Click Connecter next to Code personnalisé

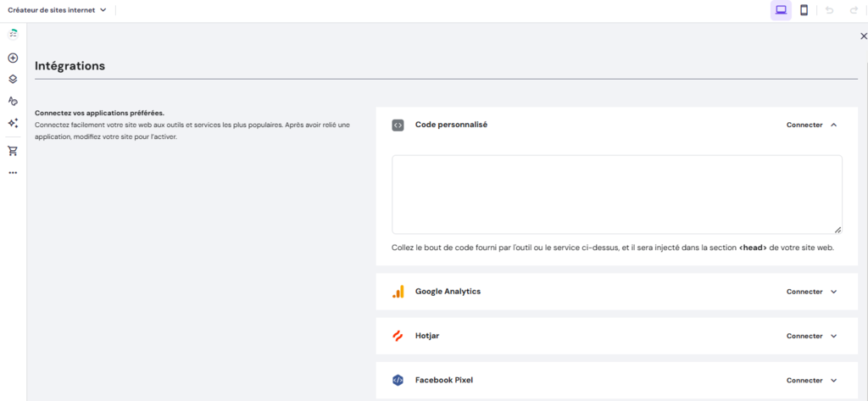click(804, 125)
